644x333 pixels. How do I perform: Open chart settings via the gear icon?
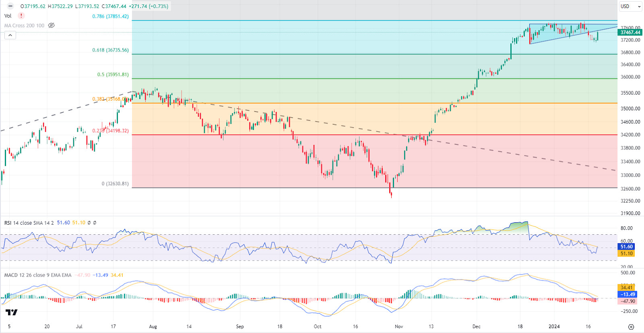click(x=631, y=327)
